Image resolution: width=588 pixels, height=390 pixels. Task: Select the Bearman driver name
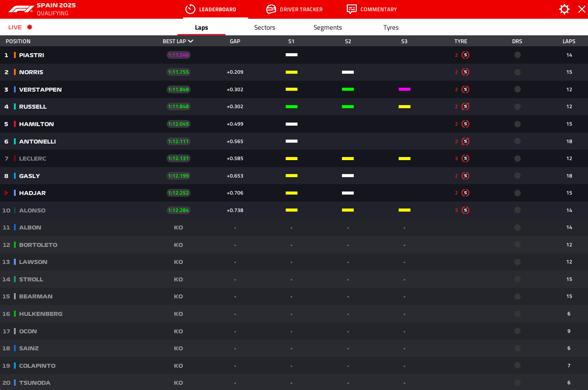[36, 296]
